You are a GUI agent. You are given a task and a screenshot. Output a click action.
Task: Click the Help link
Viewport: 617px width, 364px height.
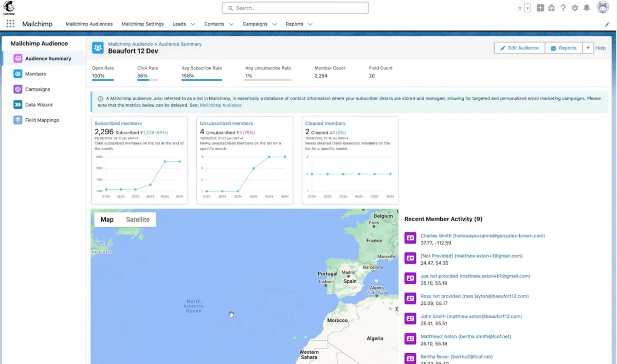601,48
